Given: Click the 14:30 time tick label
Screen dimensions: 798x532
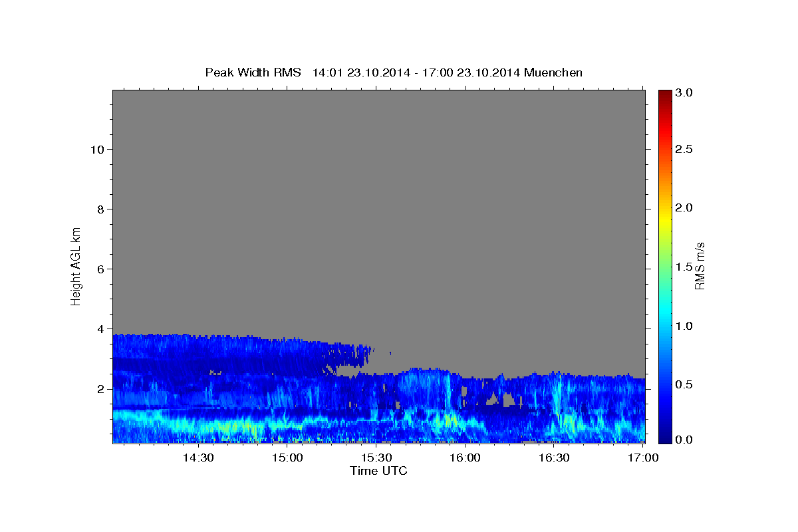Looking at the screenshot, I should tap(198, 458).
